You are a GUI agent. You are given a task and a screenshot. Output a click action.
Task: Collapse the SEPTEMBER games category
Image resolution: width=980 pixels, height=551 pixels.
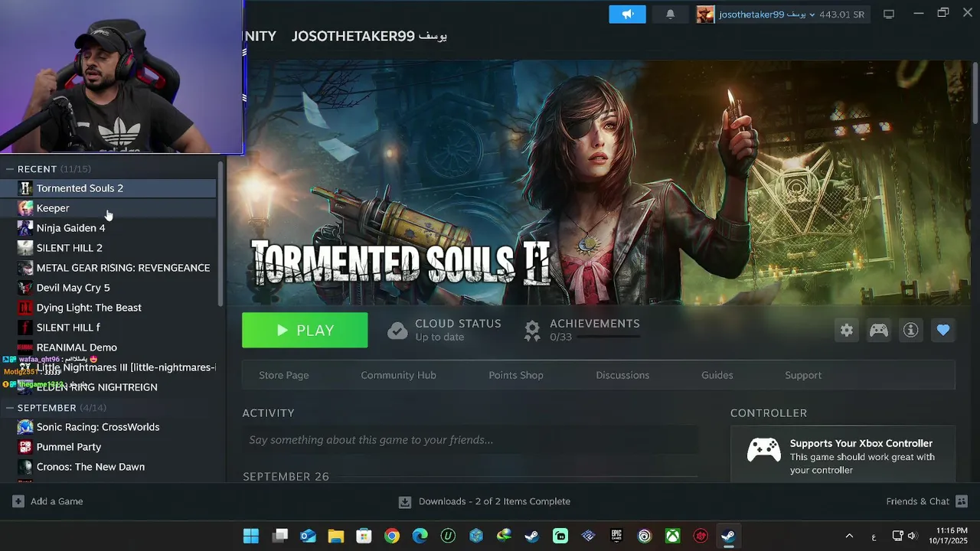11,408
